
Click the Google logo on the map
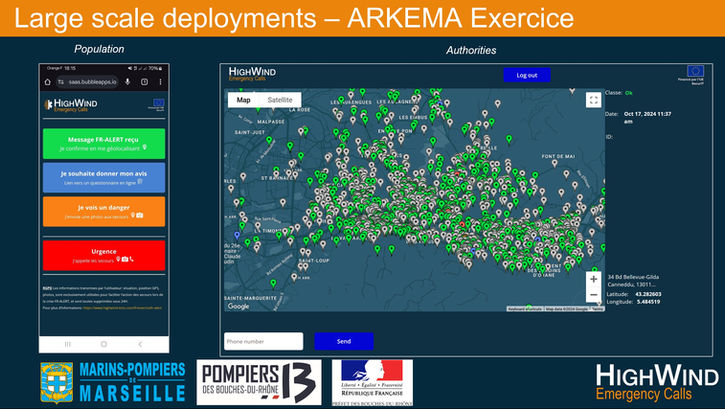[239, 306]
